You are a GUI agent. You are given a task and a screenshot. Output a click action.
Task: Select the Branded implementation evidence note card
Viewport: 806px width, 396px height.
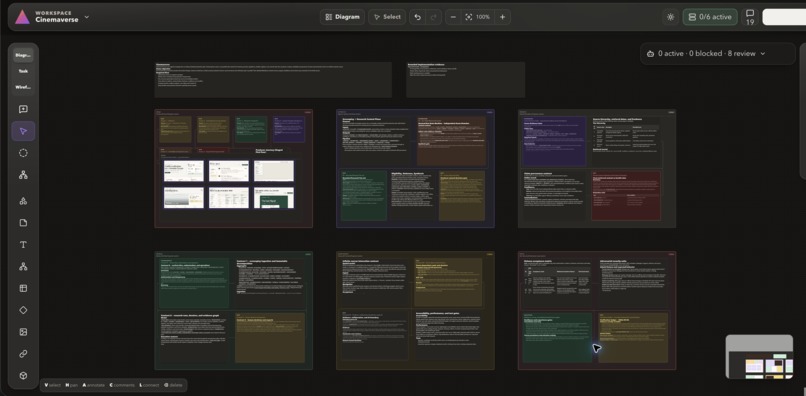(465, 80)
